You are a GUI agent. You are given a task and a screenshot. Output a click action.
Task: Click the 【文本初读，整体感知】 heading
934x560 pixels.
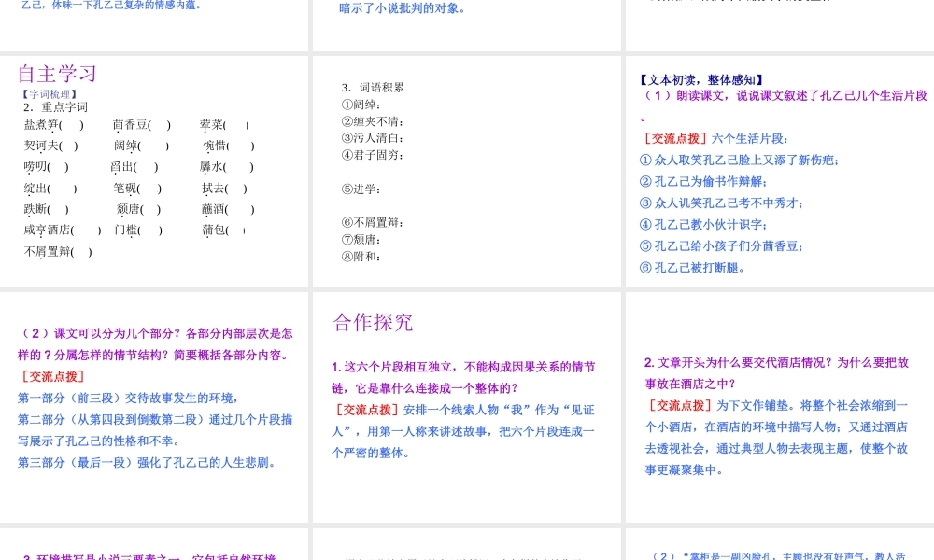click(x=701, y=80)
